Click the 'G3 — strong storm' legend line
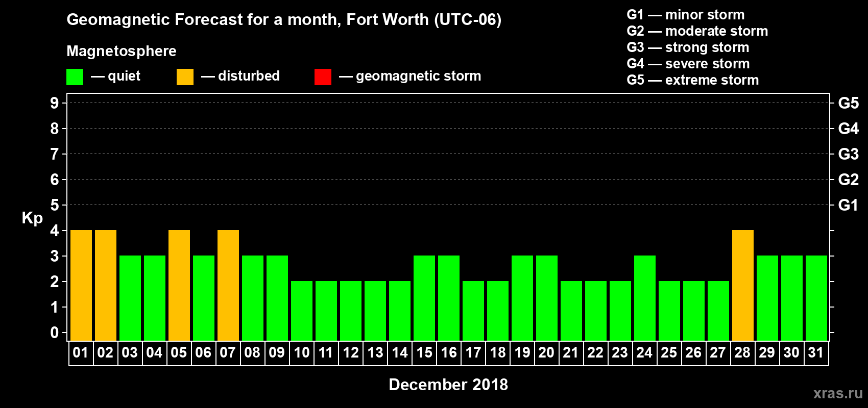This screenshot has height=408, width=868. pyautogui.click(x=688, y=47)
